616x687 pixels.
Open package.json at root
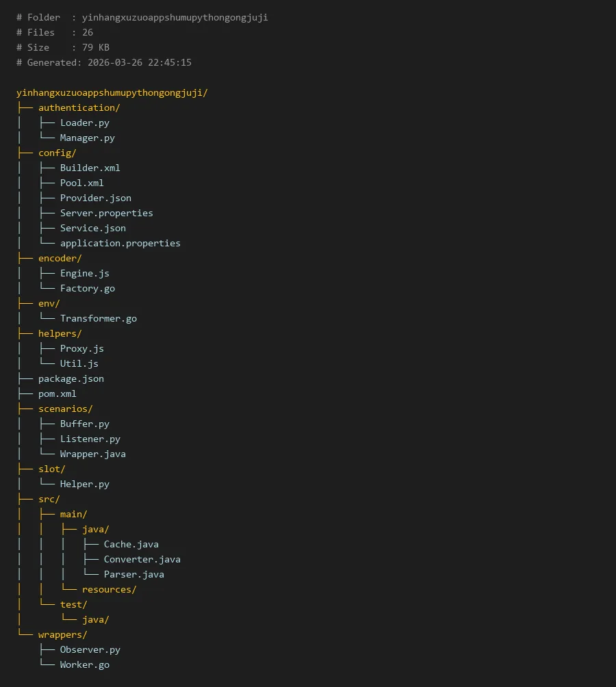coord(70,378)
